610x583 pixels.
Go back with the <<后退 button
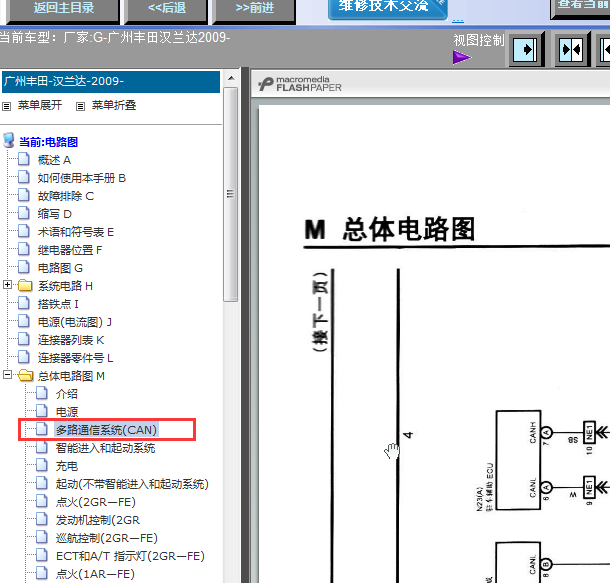click(x=167, y=10)
